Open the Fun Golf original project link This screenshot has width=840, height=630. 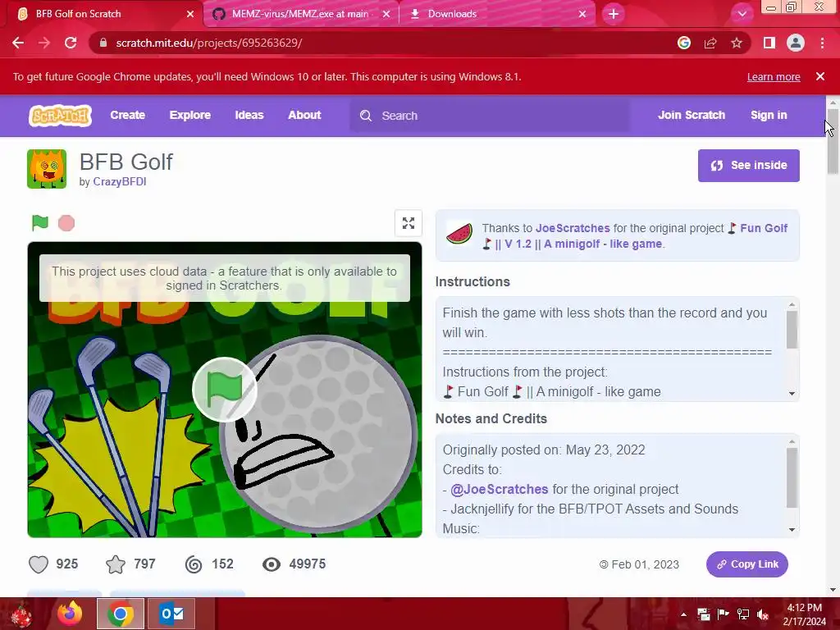pyautogui.click(x=636, y=235)
